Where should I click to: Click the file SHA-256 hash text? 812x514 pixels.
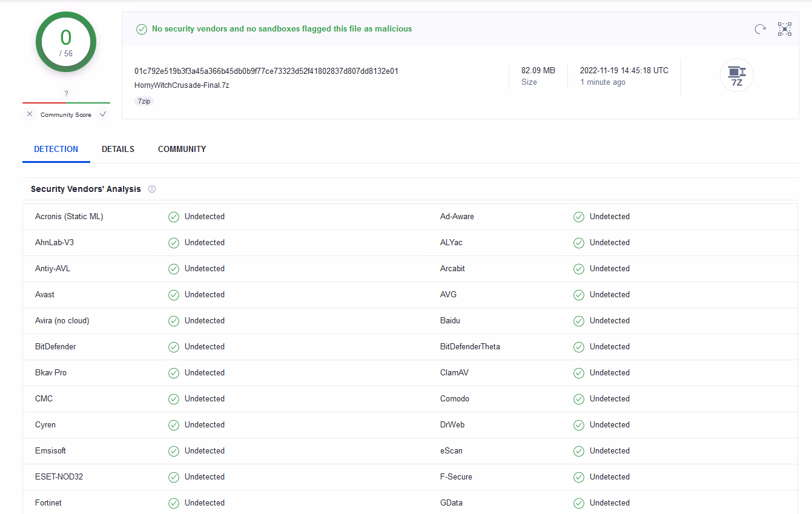click(266, 71)
